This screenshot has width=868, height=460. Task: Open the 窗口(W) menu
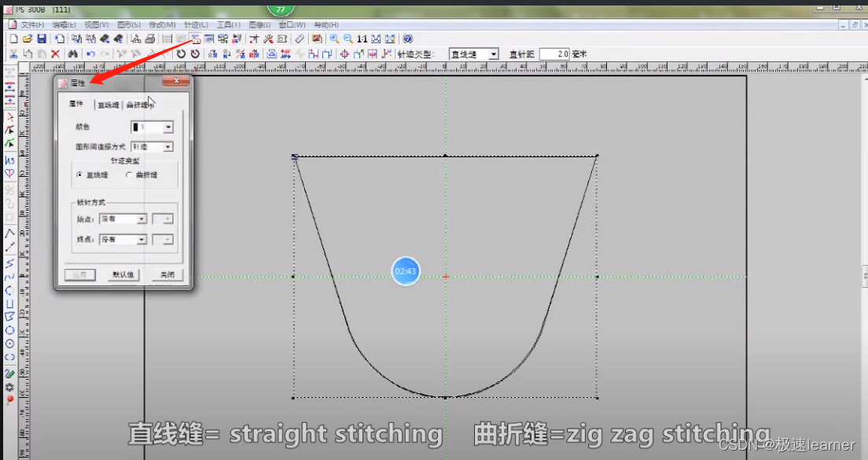292,25
